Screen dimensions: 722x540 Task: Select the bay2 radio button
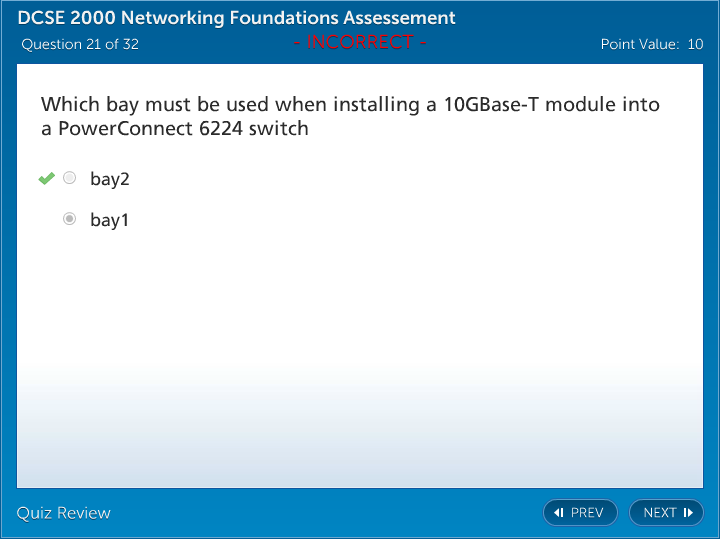(69, 179)
